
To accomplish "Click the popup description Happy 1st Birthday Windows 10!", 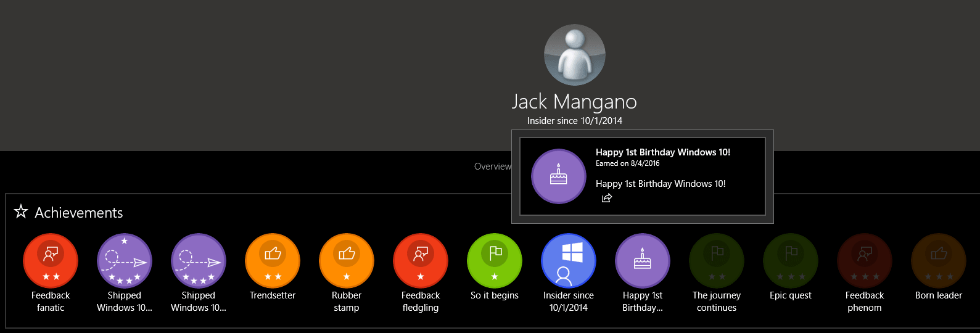I will (661, 184).
